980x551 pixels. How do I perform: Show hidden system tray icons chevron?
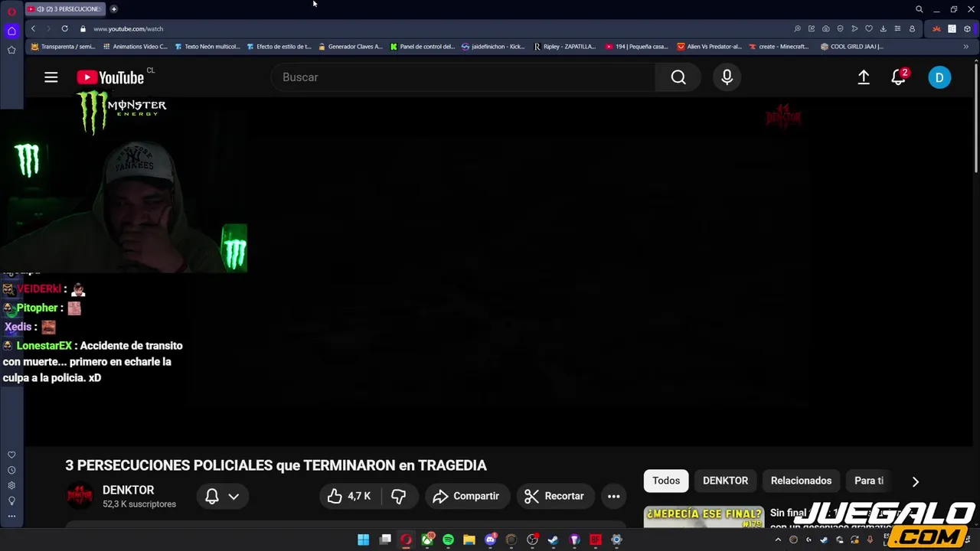778,540
